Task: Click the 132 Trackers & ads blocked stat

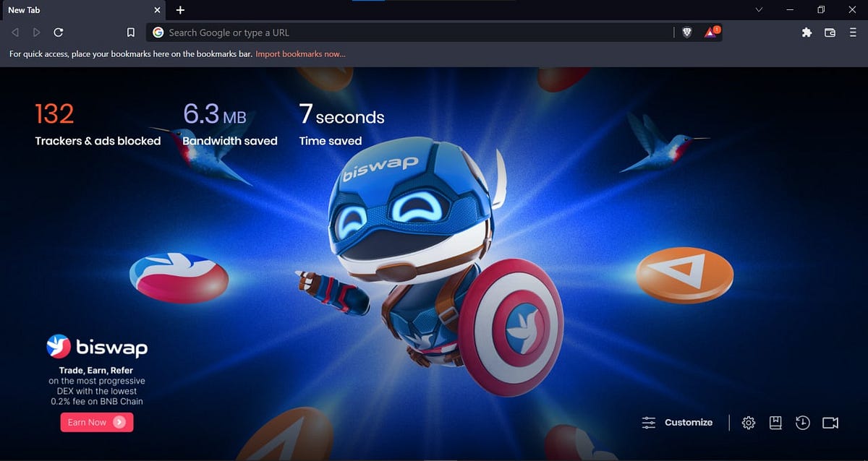Action: click(x=98, y=125)
